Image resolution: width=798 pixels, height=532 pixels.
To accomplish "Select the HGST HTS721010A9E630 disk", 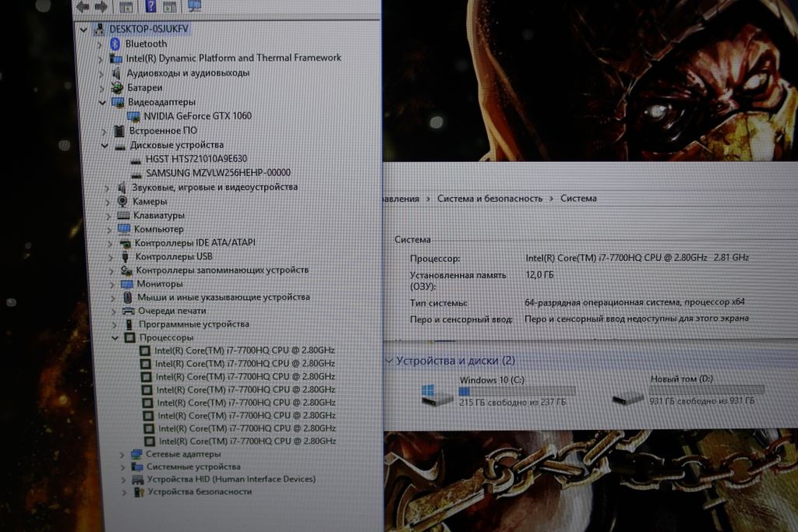I will point(196,159).
